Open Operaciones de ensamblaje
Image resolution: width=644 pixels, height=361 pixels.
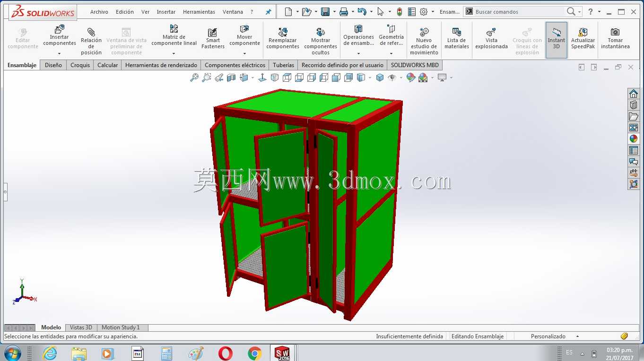click(x=358, y=36)
